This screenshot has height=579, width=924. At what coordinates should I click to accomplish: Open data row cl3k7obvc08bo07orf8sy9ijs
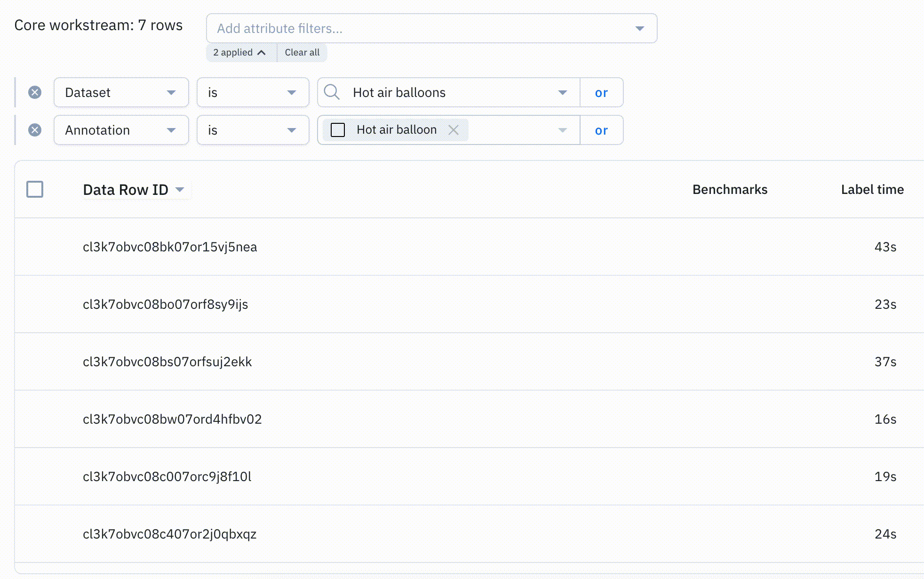[165, 304]
